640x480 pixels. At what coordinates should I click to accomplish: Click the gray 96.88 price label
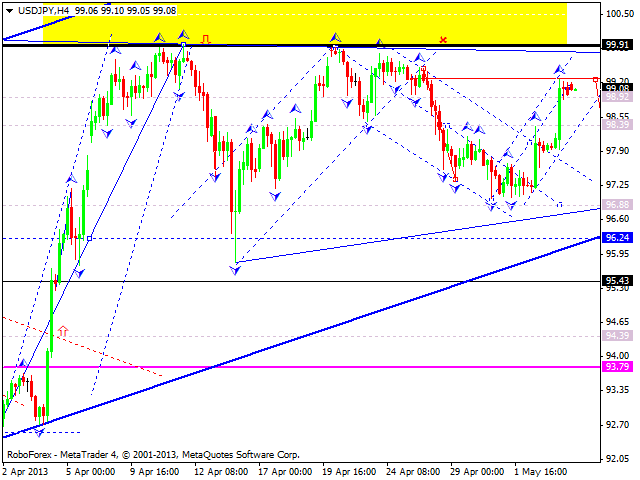[x=617, y=204]
